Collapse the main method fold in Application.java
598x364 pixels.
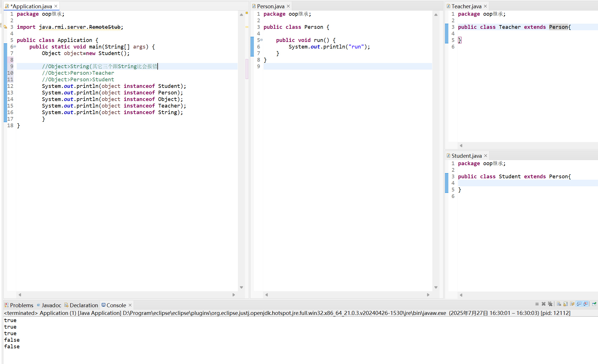(x=15, y=46)
